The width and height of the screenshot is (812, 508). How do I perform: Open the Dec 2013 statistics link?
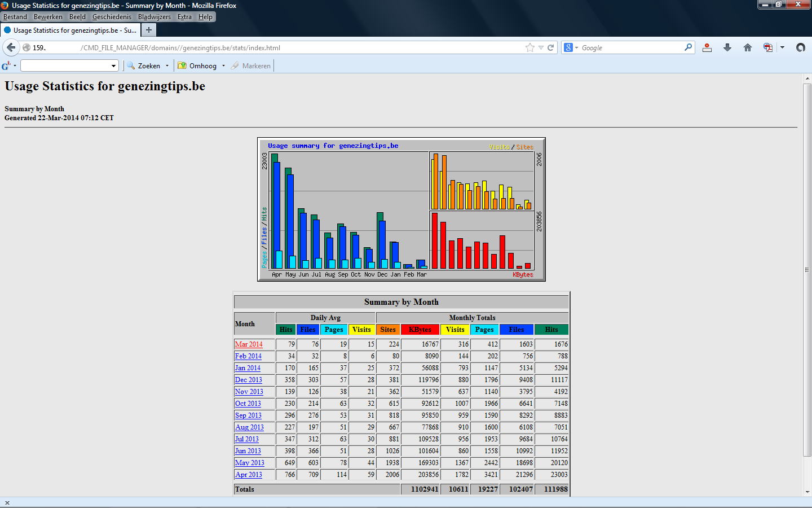(249, 380)
